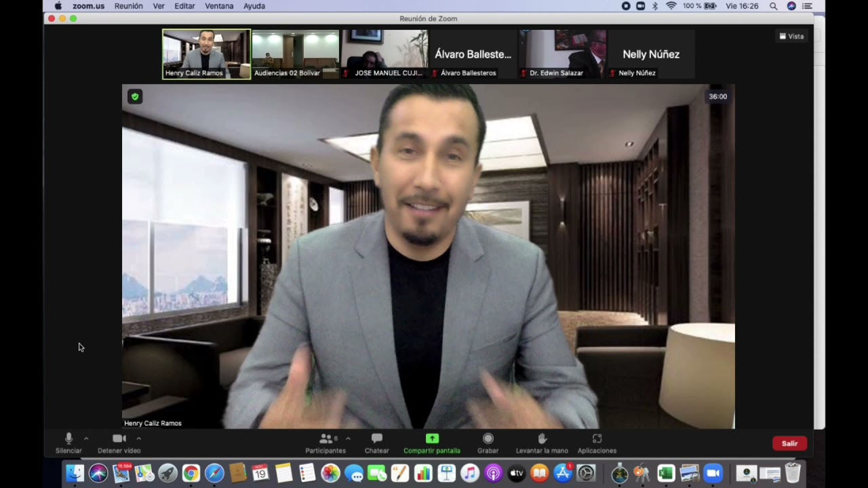Open the Reunión menu

[129, 6]
